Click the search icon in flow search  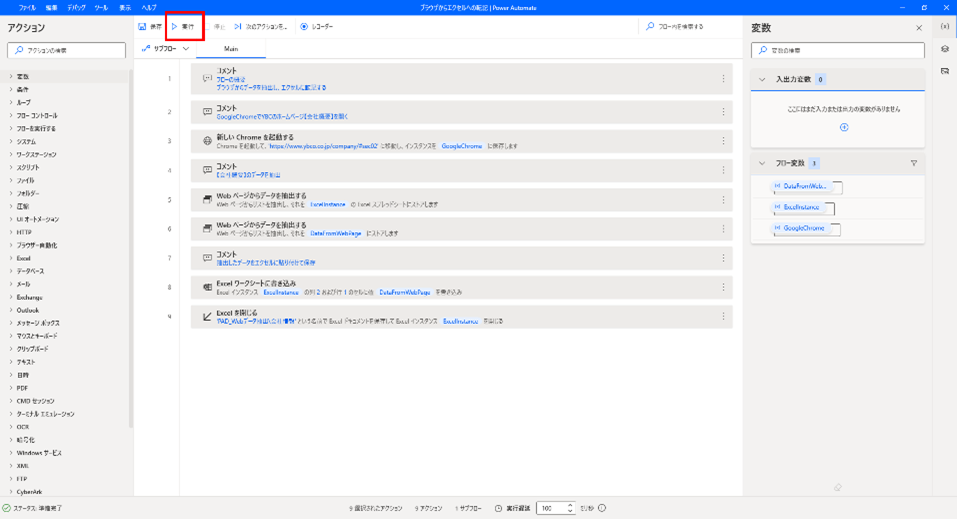tap(650, 26)
